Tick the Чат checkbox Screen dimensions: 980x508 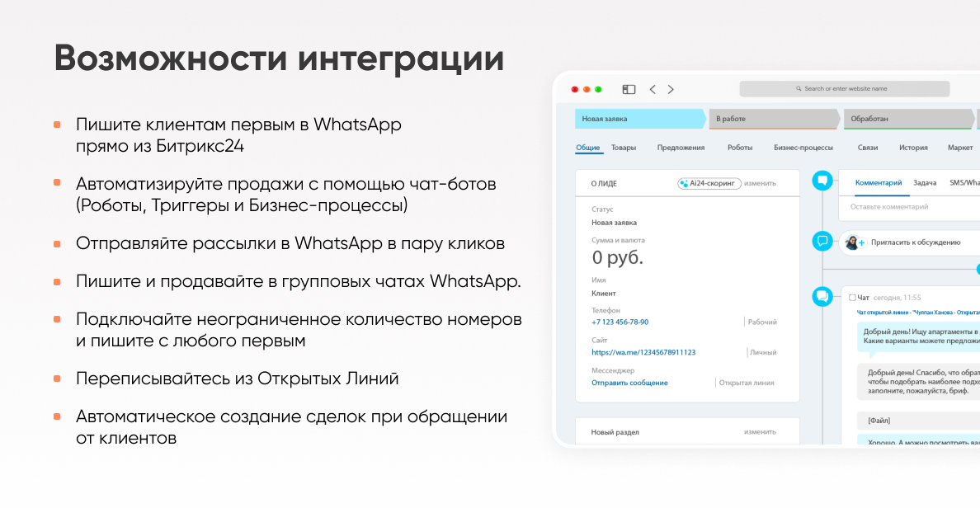(852, 298)
